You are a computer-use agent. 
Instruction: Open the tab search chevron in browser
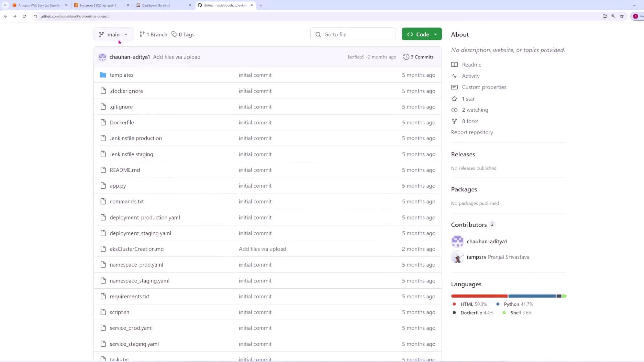tap(5, 5)
